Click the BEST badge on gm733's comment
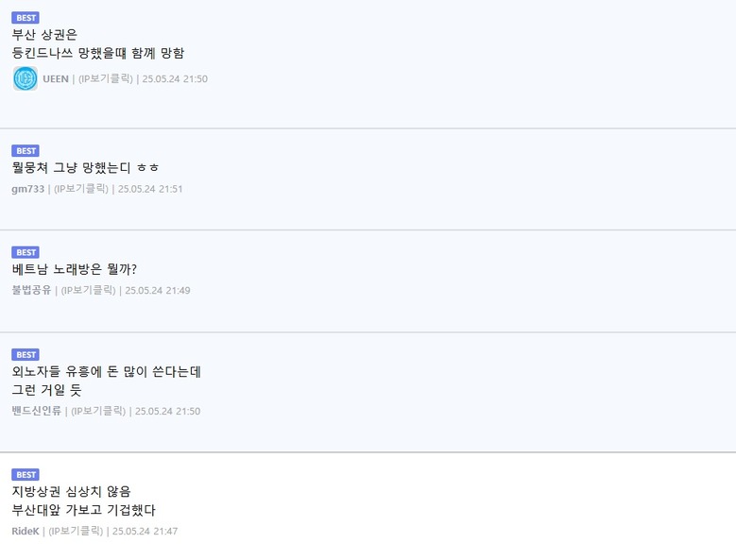 coord(26,151)
